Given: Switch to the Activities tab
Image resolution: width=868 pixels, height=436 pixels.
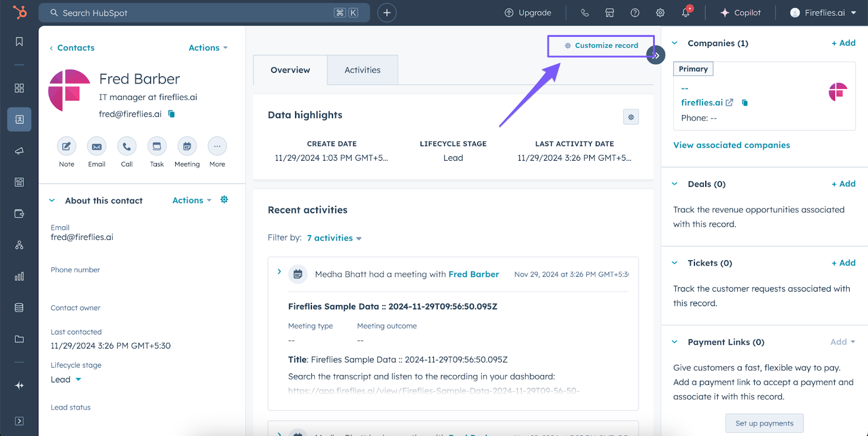Looking at the screenshot, I should pyautogui.click(x=362, y=70).
